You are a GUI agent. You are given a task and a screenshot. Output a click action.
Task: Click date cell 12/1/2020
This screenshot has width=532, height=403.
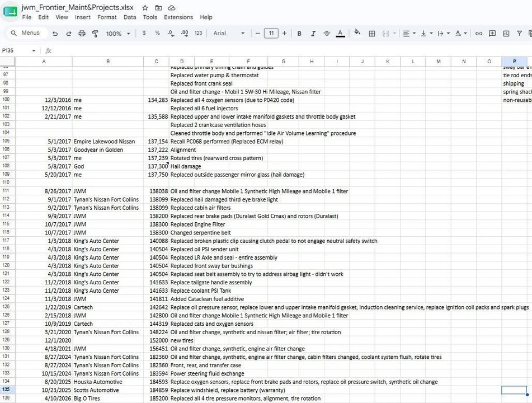tap(44, 340)
